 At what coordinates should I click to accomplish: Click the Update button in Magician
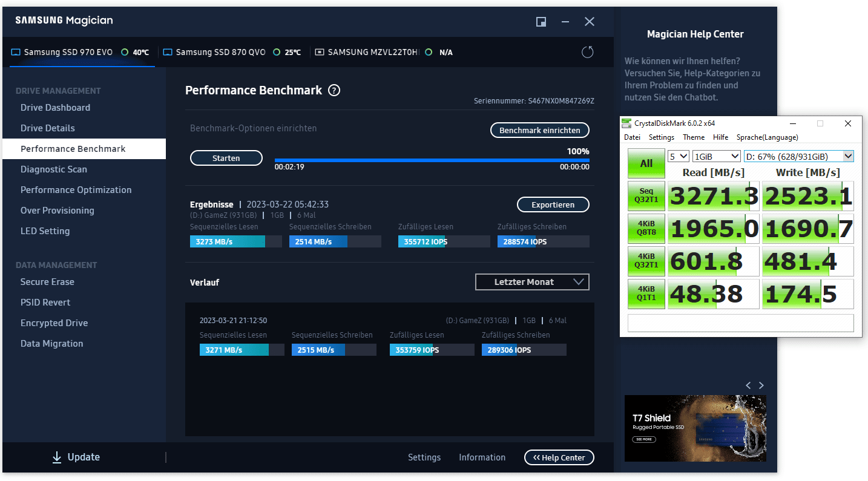[76, 457]
